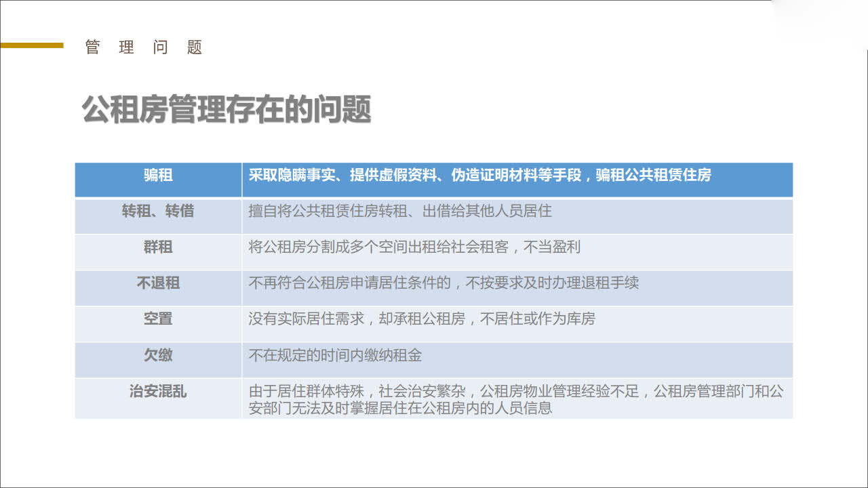Select the 不退租 row label
This screenshot has height=488, width=868.
click(158, 283)
